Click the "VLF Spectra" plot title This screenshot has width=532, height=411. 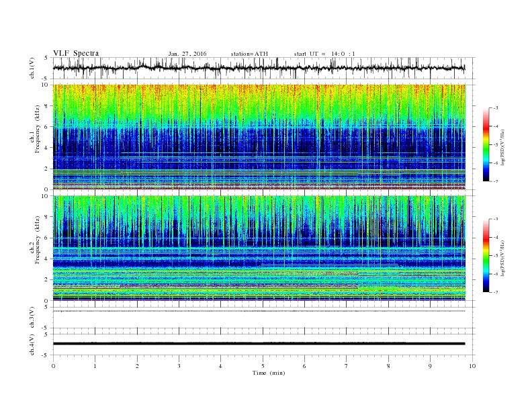(76, 53)
